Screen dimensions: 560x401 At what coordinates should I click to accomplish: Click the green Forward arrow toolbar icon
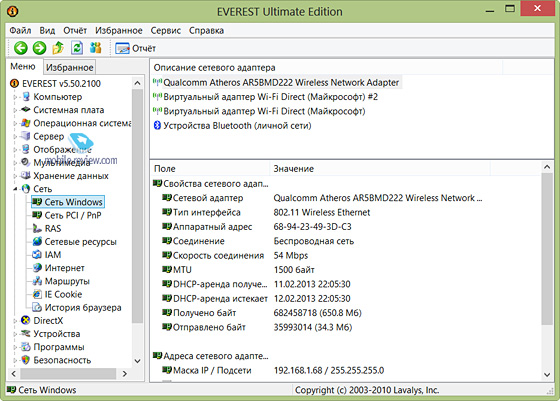pyautogui.click(x=39, y=48)
